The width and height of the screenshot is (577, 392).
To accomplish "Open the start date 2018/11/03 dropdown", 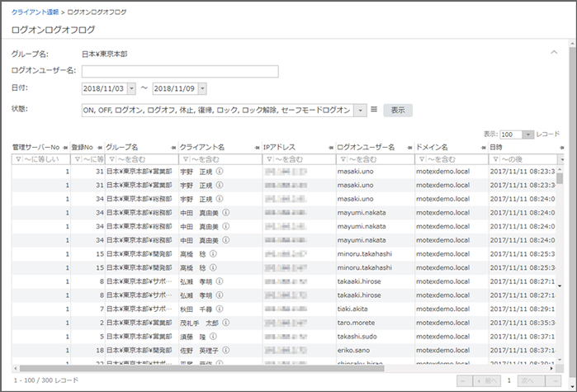I will (x=132, y=88).
